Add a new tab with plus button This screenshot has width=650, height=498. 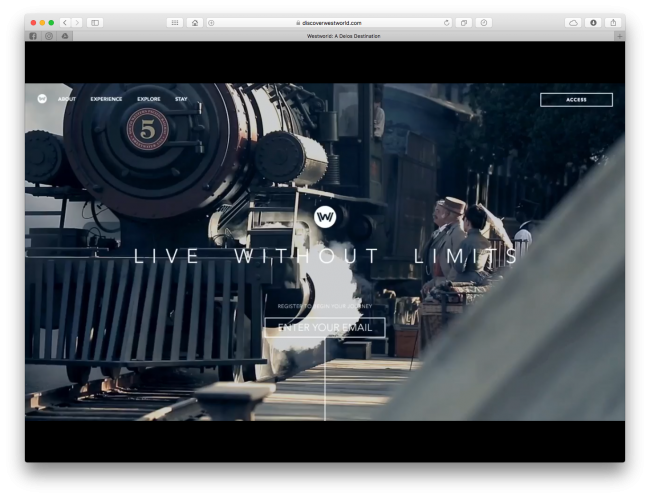pyautogui.click(x=620, y=36)
